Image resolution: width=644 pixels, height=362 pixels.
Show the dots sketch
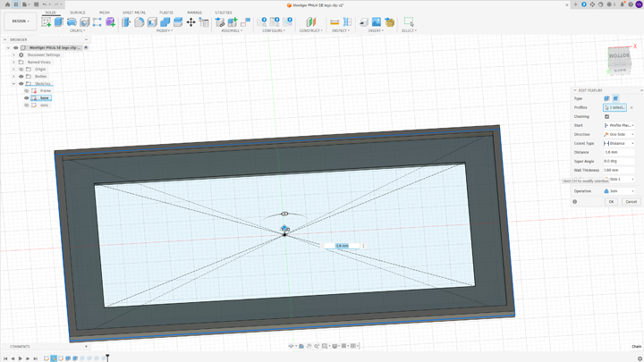(x=27, y=105)
